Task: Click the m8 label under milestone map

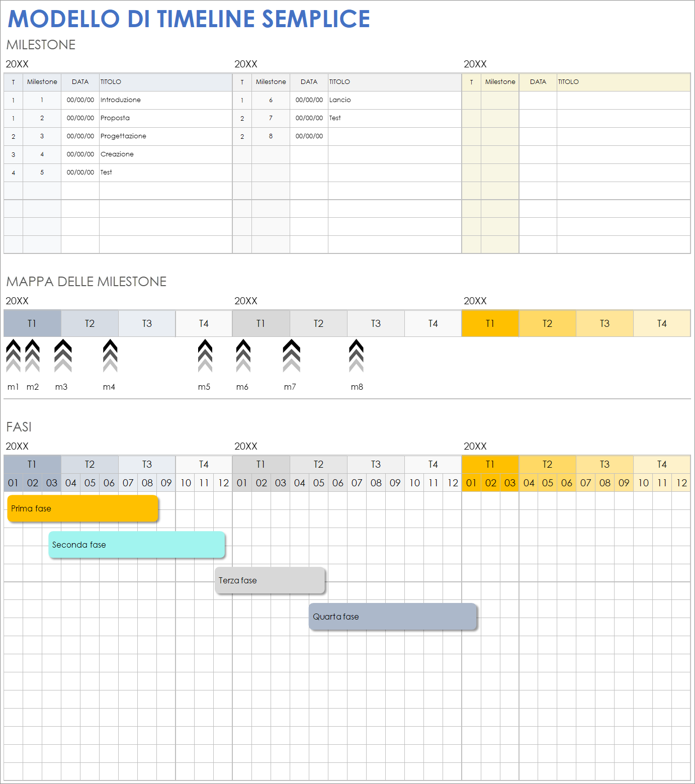Action: coord(357,387)
